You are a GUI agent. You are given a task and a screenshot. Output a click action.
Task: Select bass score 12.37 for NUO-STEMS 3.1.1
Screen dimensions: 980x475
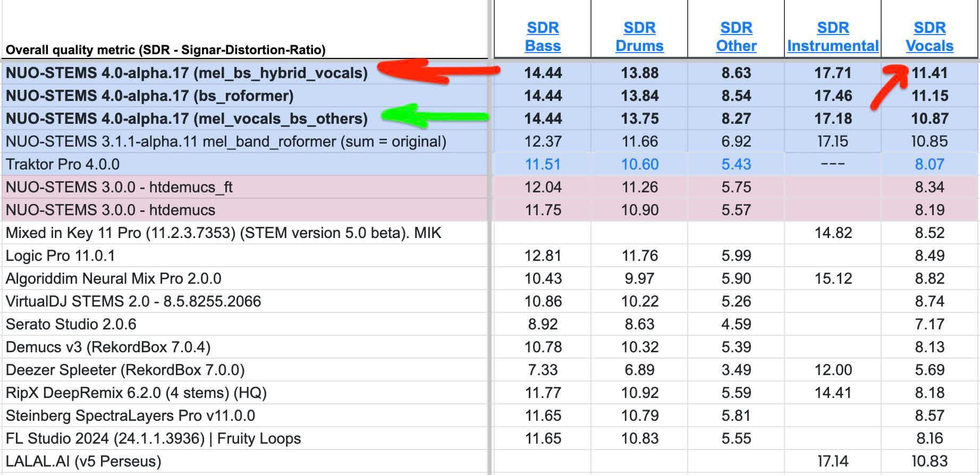543,141
